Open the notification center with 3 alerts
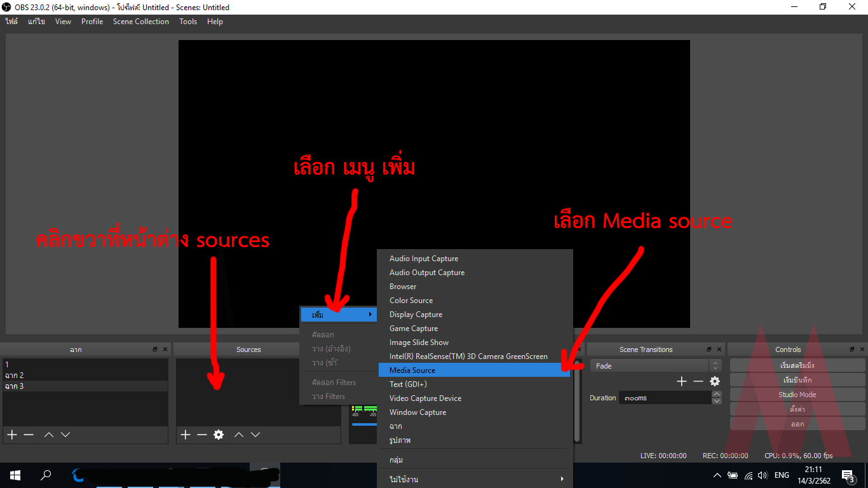This screenshot has width=868, height=488. [x=848, y=475]
